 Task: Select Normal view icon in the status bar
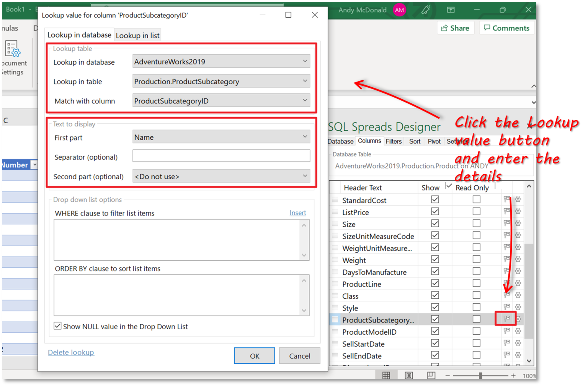tap(387, 375)
